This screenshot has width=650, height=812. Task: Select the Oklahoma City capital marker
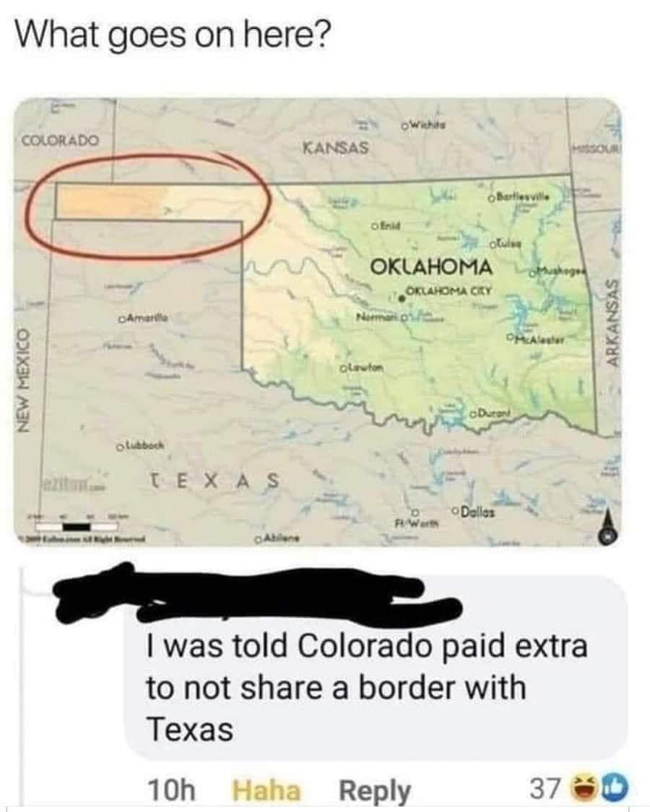[x=400, y=298]
